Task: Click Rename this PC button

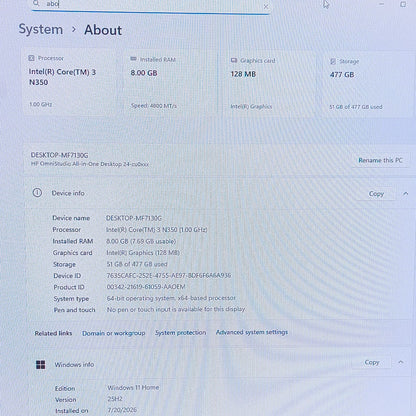Action: click(x=380, y=160)
